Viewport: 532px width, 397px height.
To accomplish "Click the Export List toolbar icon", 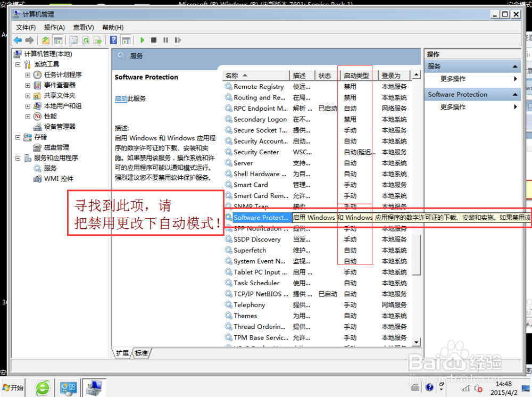I will pos(97,39).
